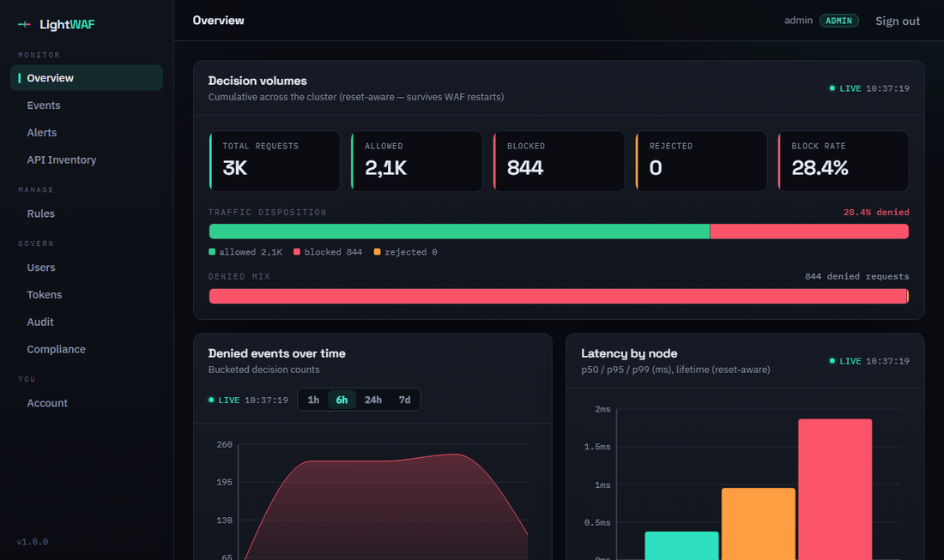Click the Total Requests 3K card
944x560 pixels.
tap(275, 161)
